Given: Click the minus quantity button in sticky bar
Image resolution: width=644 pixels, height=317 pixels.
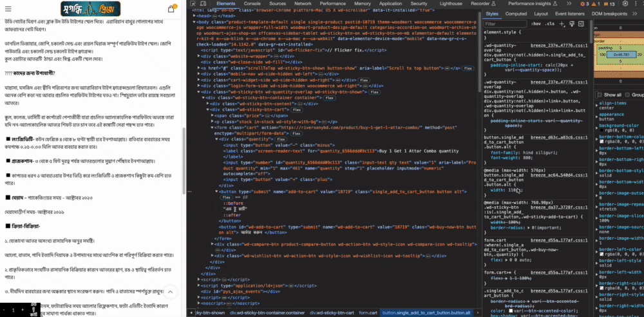Looking at the screenshot, I should (x=4, y=310).
